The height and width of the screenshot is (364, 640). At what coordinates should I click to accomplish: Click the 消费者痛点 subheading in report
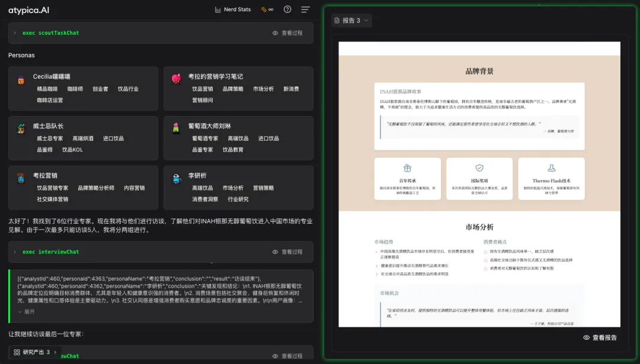[x=495, y=242]
